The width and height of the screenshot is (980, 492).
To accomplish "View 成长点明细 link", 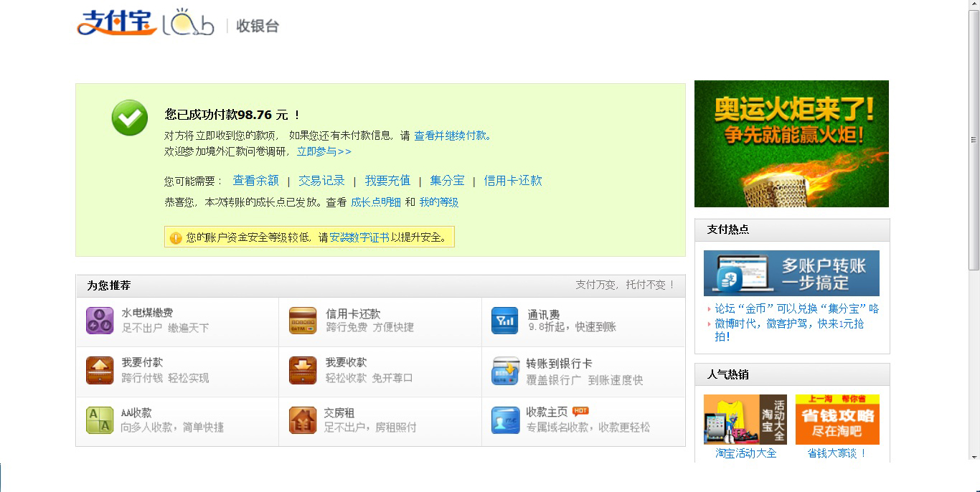I will (376, 202).
